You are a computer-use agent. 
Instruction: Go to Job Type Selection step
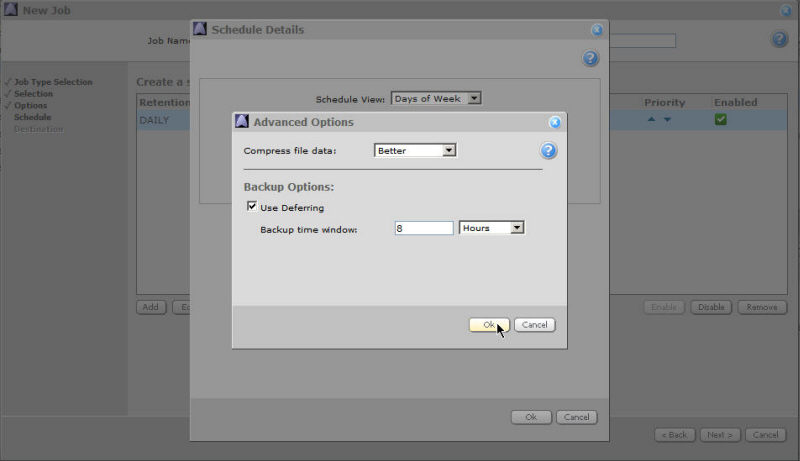(52, 82)
